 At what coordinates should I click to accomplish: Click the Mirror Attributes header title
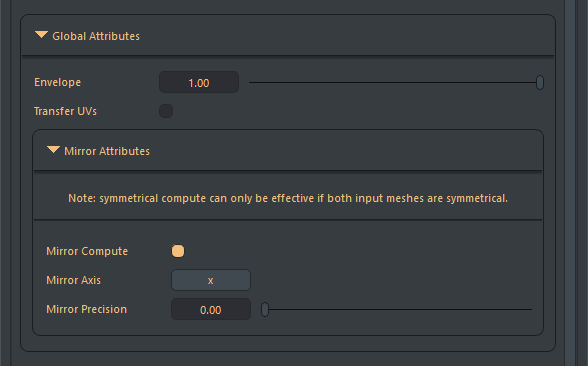[x=107, y=151]
